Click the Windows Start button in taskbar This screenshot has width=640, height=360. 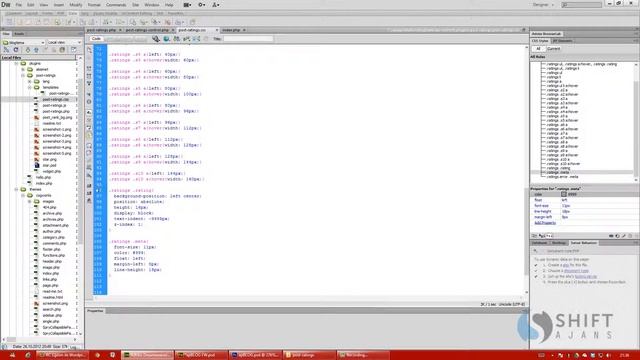[x=12, y=355]
